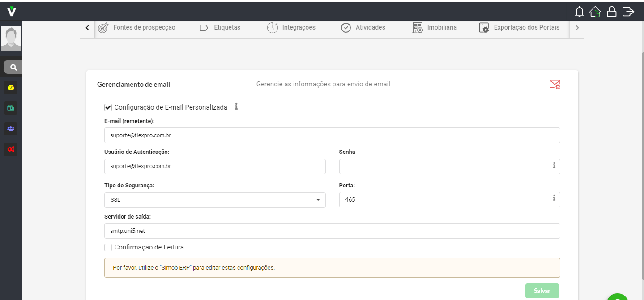This screenshot has width=644, height=300.
Task: Click the info icon in Porta field
Action: coord(554,198)
